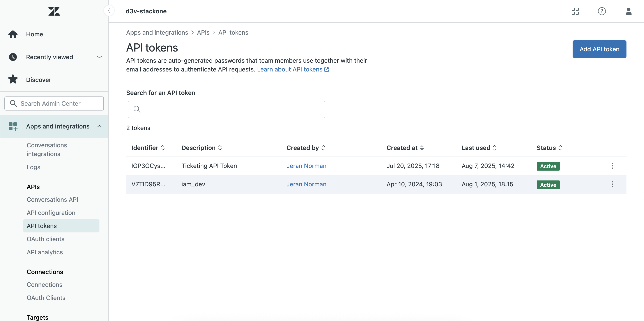
Task: Click inside the API token search field
Action: [x=226, y=109]
